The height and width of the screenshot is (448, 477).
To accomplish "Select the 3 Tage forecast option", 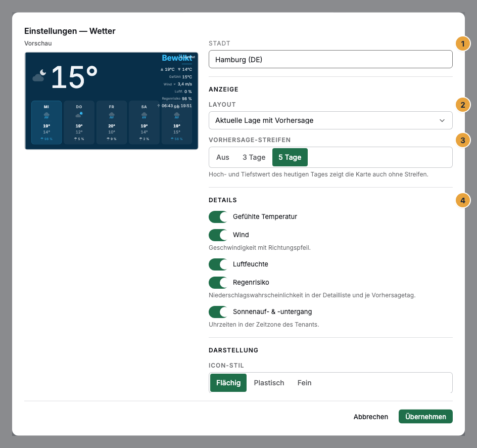I will (254, 157).
